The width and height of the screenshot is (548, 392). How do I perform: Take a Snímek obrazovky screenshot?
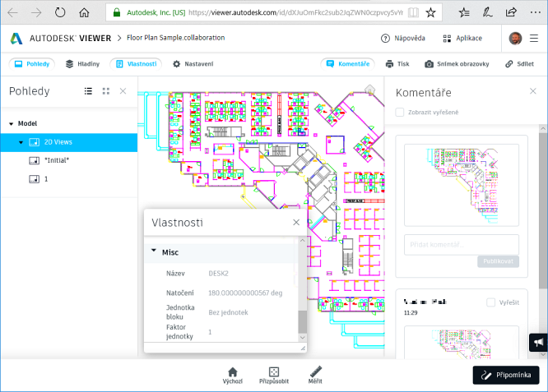(457, 64)
